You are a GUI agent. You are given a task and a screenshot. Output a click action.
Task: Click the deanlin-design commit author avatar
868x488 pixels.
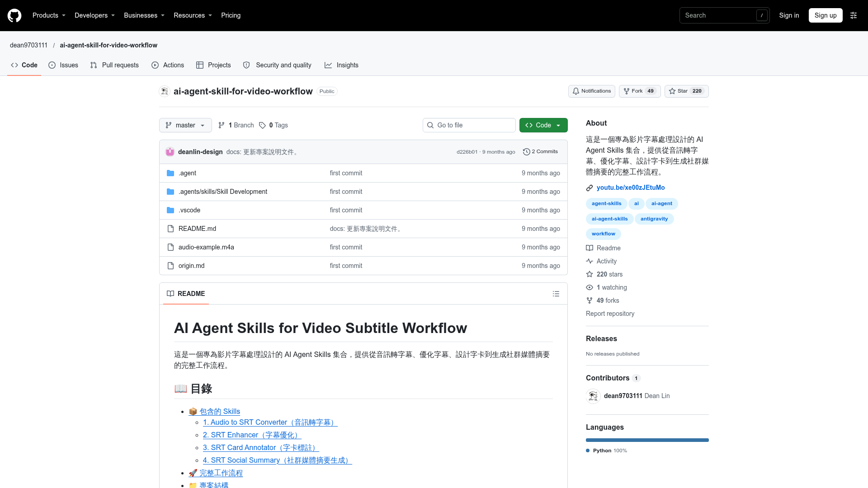[170, 152]
